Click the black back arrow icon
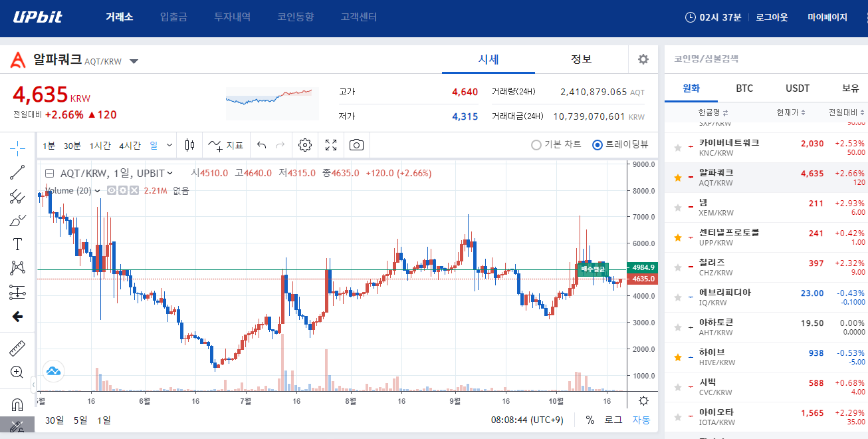This screenshot has width=868, height=439. point(18,317)
